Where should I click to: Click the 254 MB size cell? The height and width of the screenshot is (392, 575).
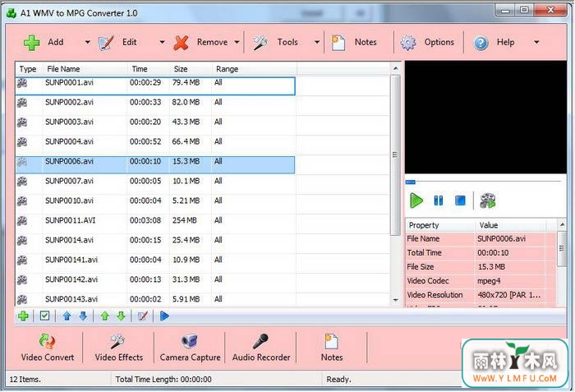pyautogui.click(x=185, y=220)
